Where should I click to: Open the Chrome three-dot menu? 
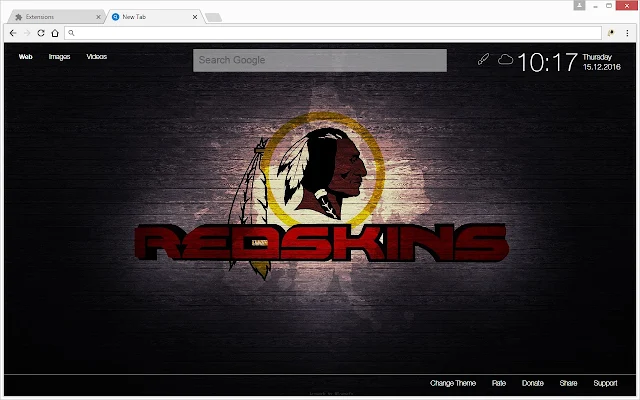point(627,33)
